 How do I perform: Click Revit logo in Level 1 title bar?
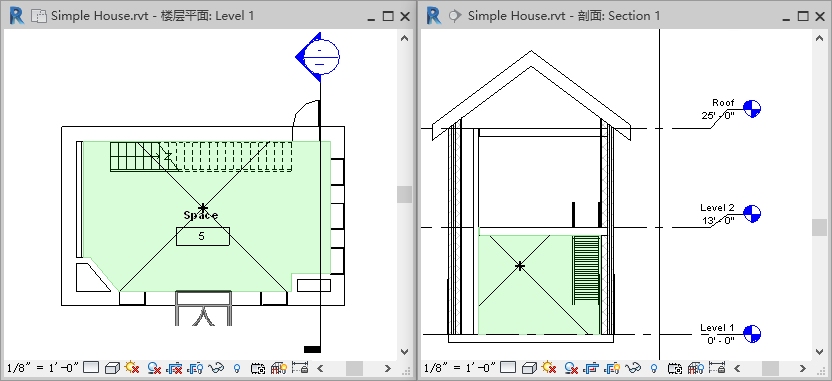17,16
